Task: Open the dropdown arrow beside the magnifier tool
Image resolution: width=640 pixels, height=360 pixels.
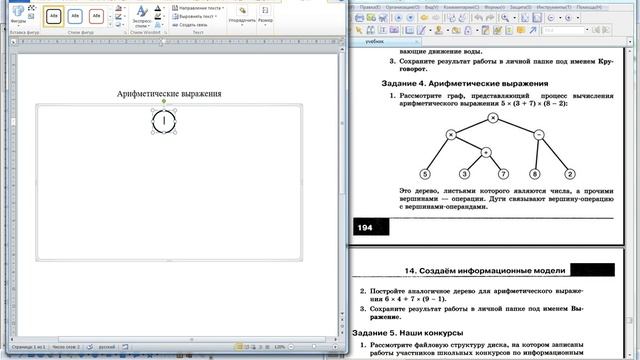Action: pyautogui.click(x=514, y=18)
